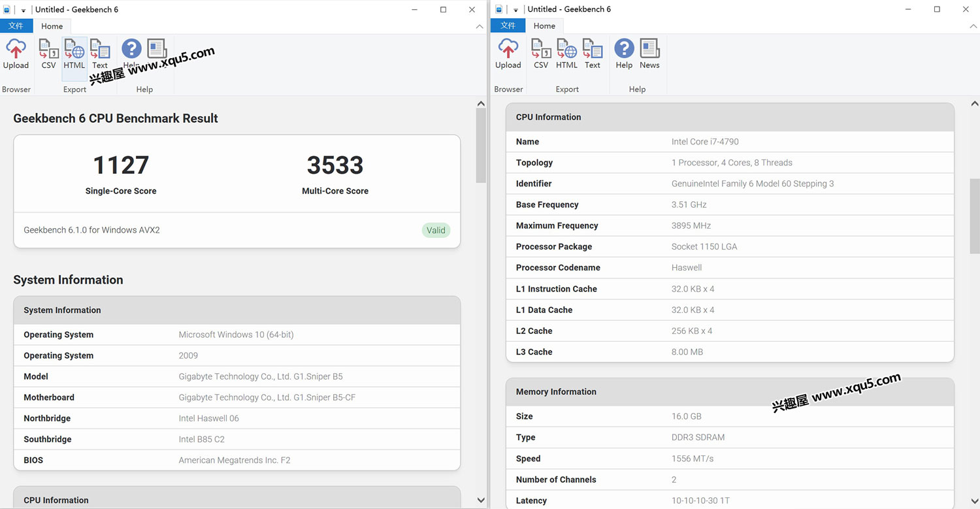Collapse the ribbon in right window
This screenshot has height=509, width=980.
coord(973,27)
